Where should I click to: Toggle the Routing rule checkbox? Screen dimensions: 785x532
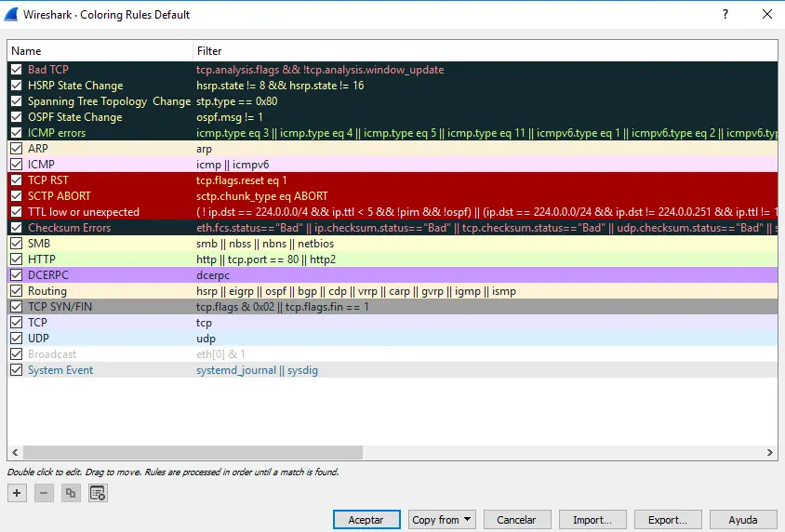(x=17, y=291)
